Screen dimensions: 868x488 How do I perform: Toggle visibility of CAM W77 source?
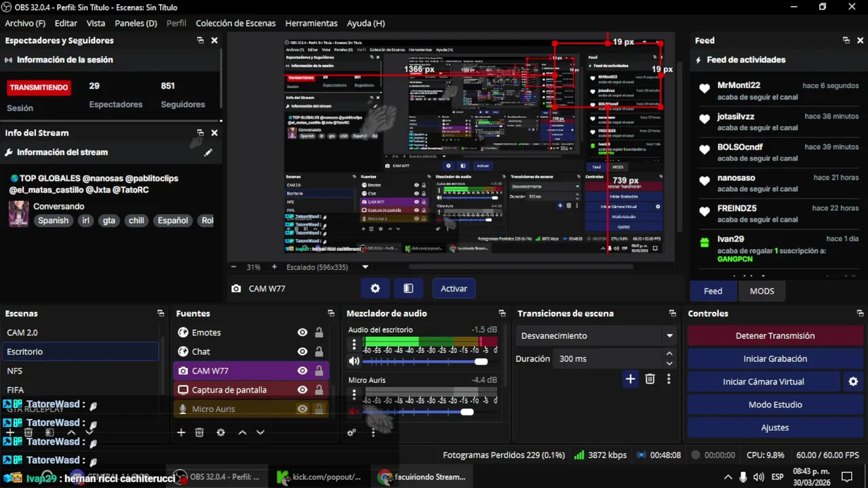pyautogui.click(x=302, y=371)
